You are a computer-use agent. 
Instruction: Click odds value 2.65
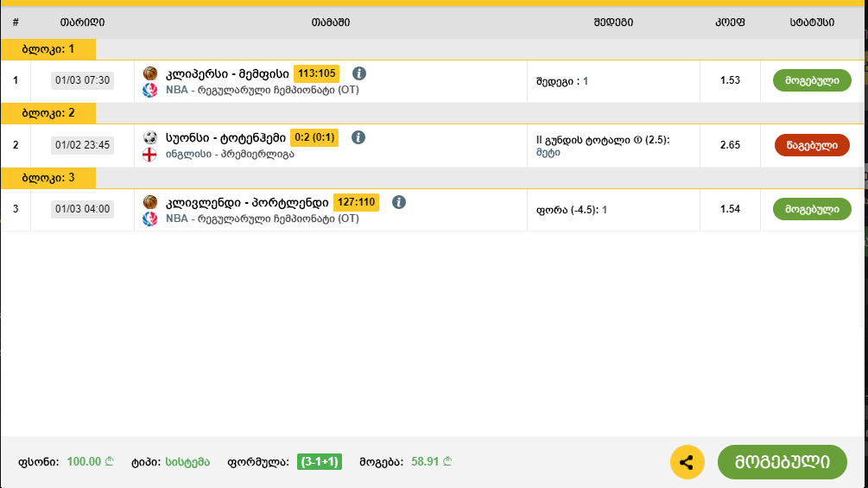730,145
